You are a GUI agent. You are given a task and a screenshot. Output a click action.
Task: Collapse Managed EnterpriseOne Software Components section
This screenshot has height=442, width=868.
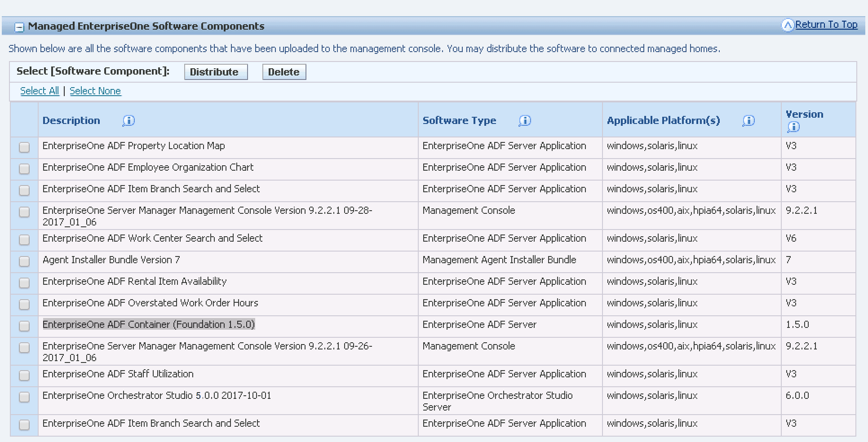(x=19, y=27)
